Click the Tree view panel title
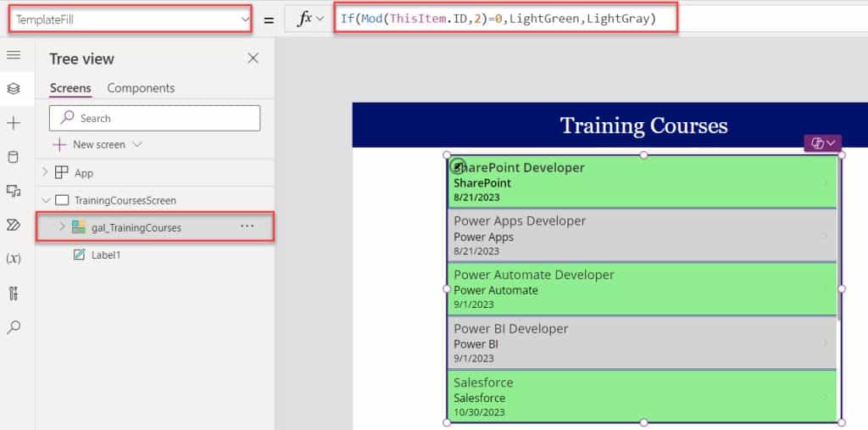This screenshot has height=430, width=868. [82, 59]
